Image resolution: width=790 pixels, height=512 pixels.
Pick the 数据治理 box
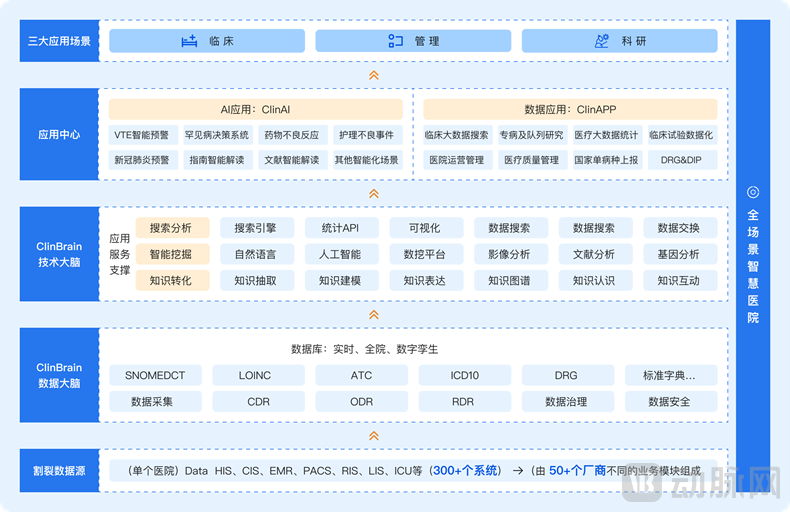tap(568, 401)
